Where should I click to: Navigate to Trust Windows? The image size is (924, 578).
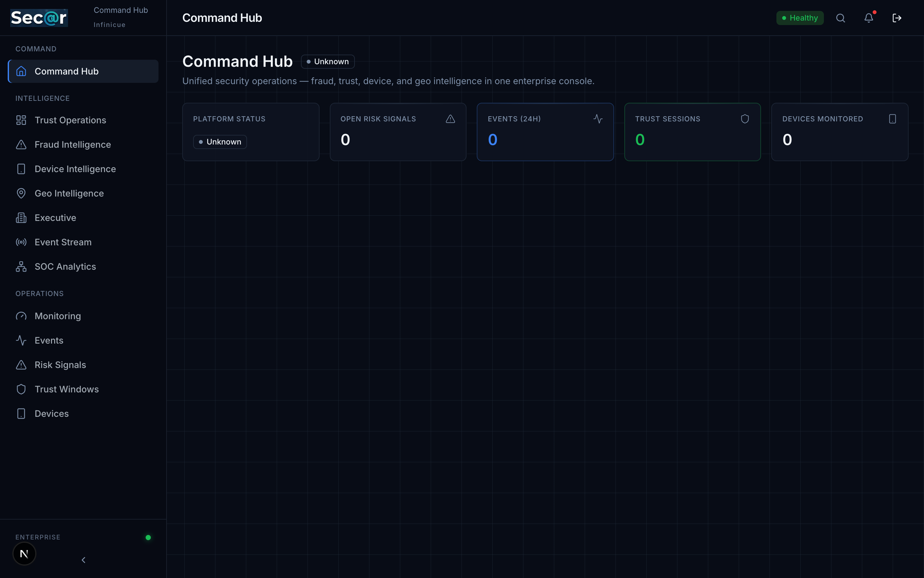pyautogui.click(x=83, y=389)
